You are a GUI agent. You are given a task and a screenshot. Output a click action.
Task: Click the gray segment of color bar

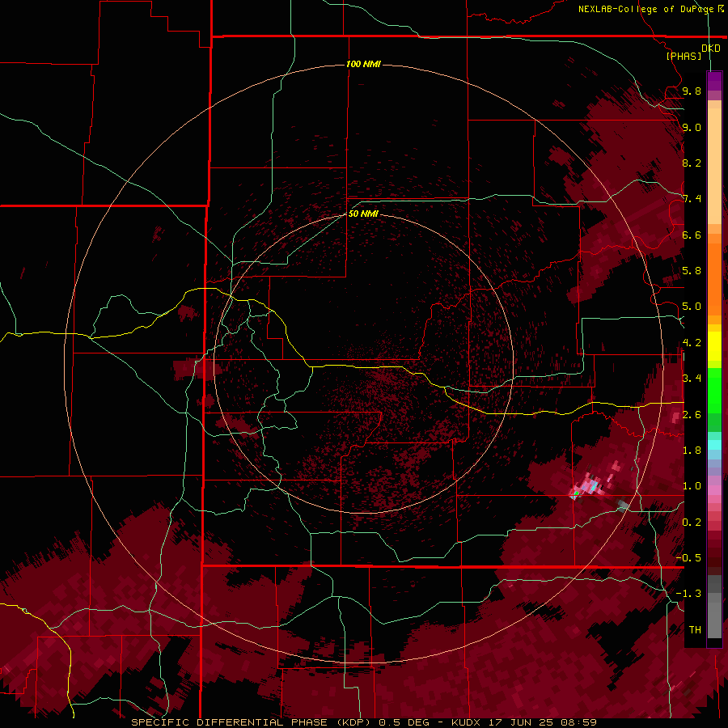[714, 608]
